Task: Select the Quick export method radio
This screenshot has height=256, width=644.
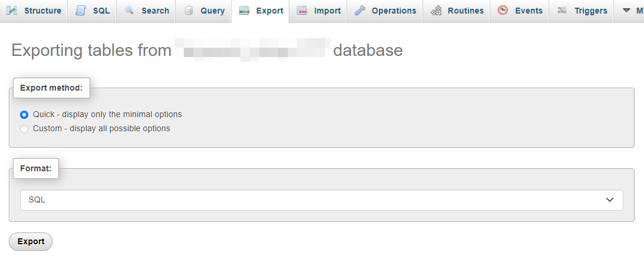Action: 24,115
